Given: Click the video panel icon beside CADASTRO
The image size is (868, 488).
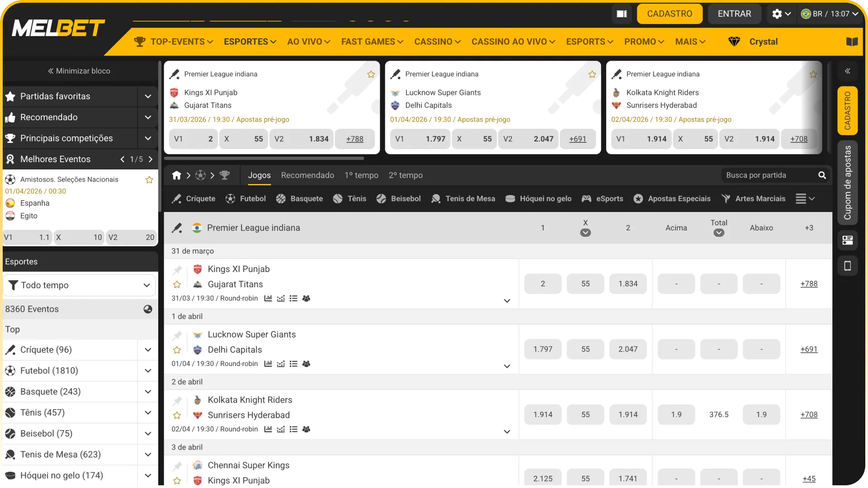Looking at the screenshot, I should click(622, 14).
